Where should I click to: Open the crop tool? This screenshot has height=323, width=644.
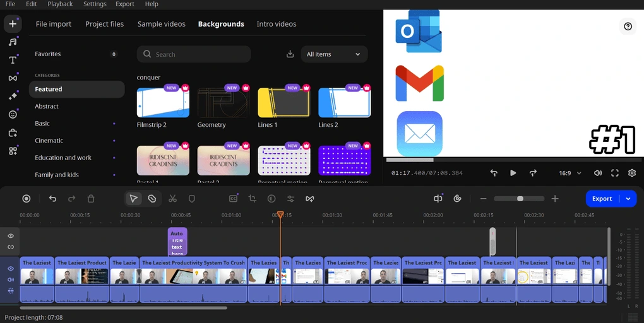(252, 199)
